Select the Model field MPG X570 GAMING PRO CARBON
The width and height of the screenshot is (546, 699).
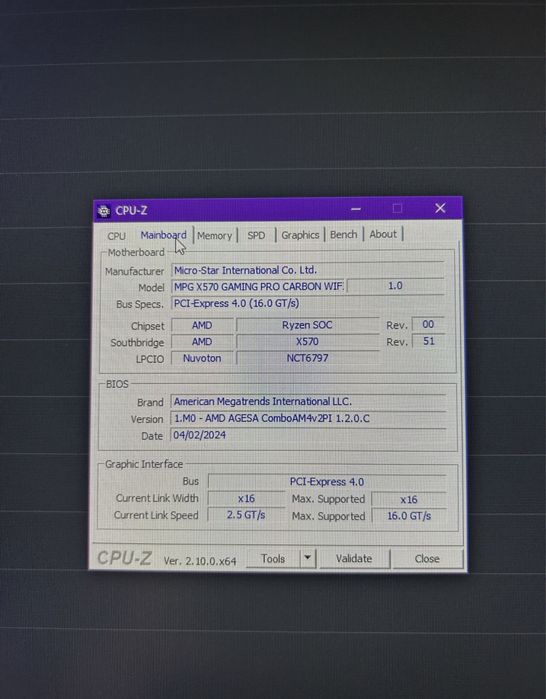click(x=258, y=286)
